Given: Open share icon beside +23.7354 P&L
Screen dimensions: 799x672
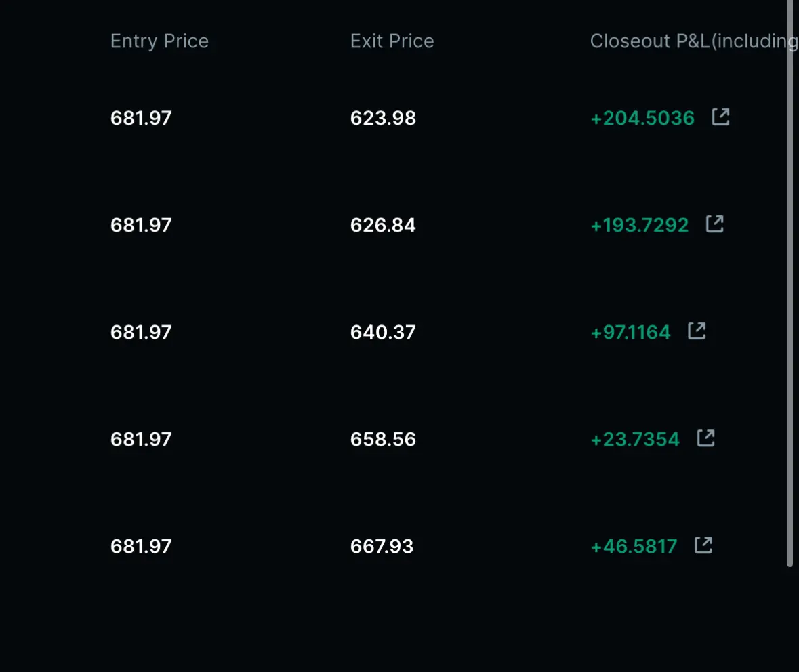Looking at the screenshot, I should tap(705, 438).
